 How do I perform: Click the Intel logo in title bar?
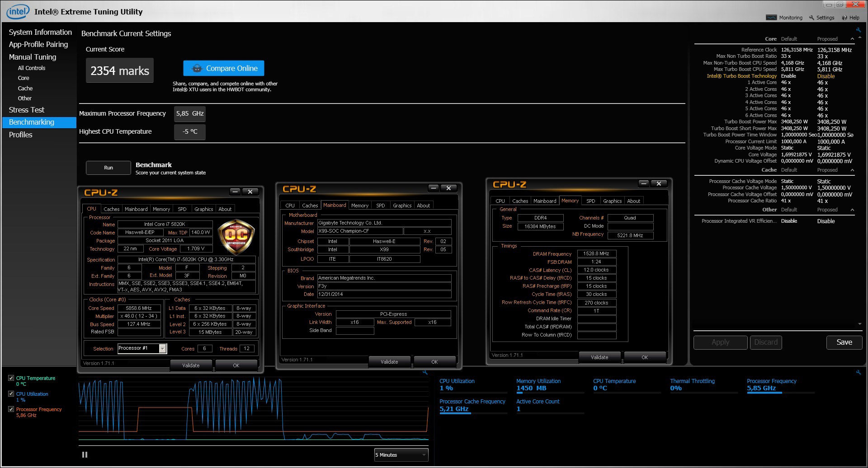pyautogui.click(x=18, y=12)
